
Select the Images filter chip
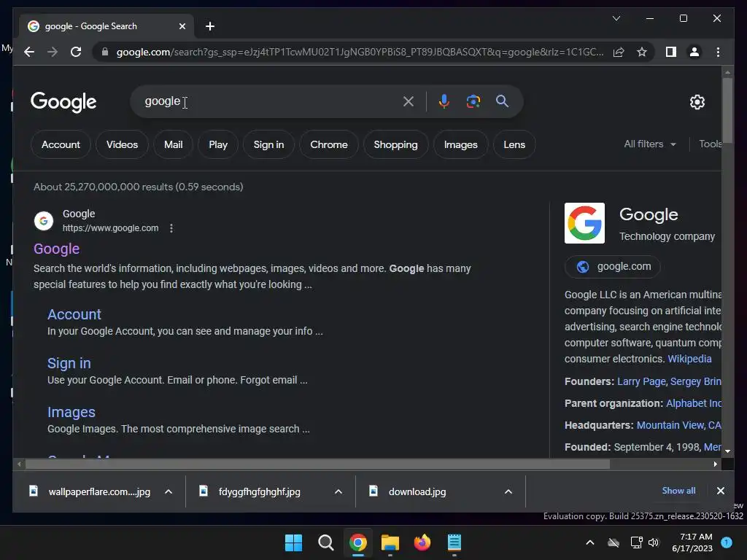pos(461,144)
